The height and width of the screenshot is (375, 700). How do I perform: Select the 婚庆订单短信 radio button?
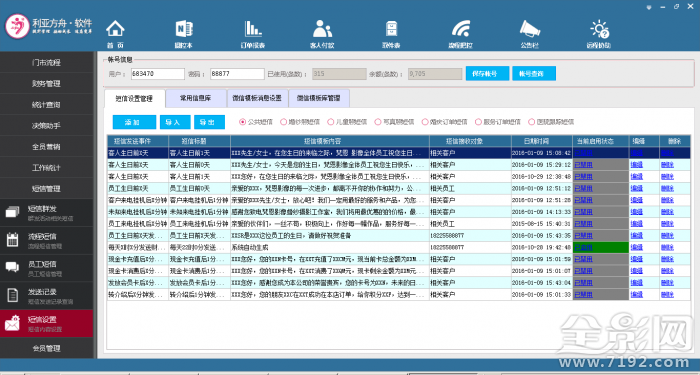pos(425,121)
